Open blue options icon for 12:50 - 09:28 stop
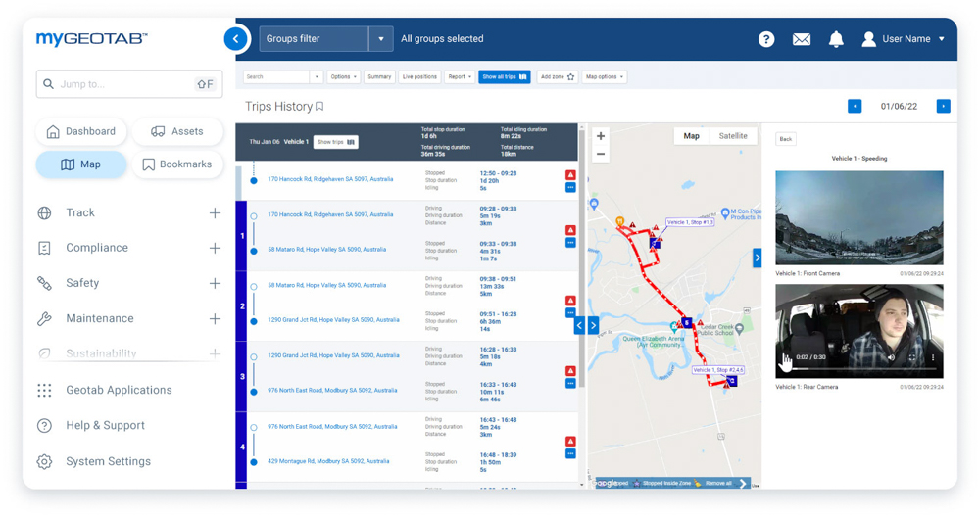 click(570, 187)
